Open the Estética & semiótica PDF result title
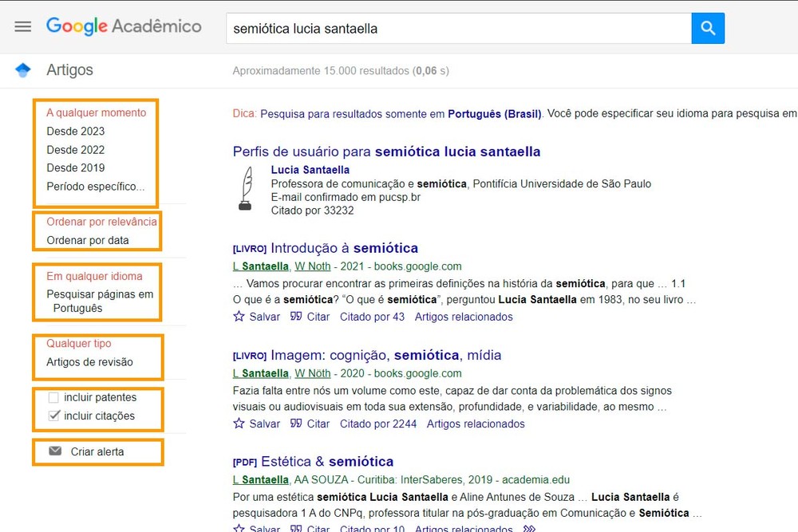The image size is (798, 532). coord(327,462)
